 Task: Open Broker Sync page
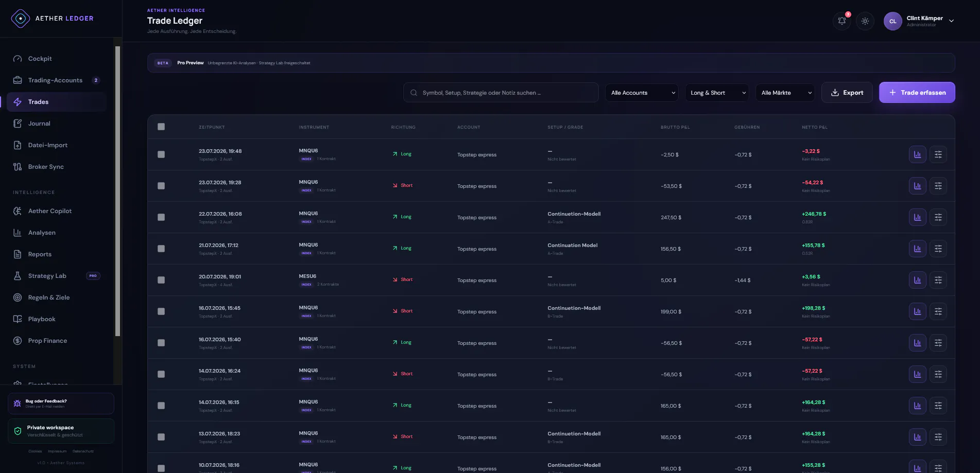coord(57,167)
